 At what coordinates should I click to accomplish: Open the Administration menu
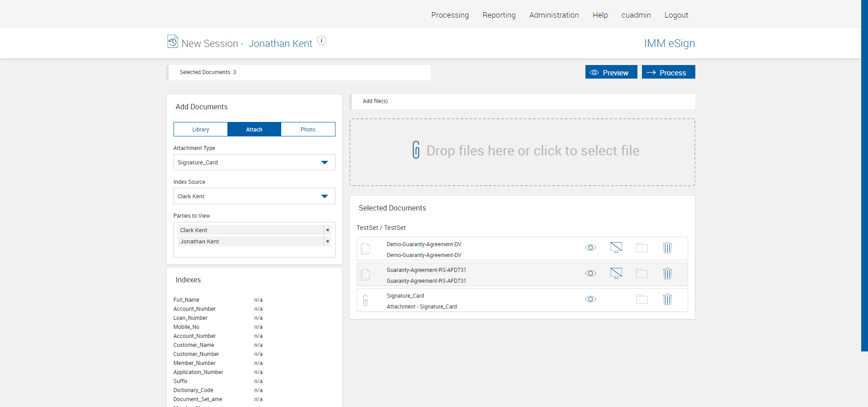[554, 15]
